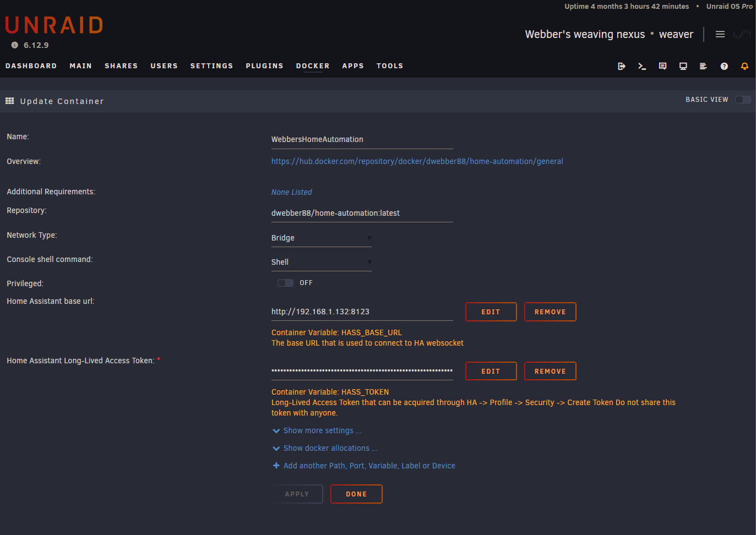Open the Plugins tab
Viewport: 756px width, 535px height.
coord(264,66)
